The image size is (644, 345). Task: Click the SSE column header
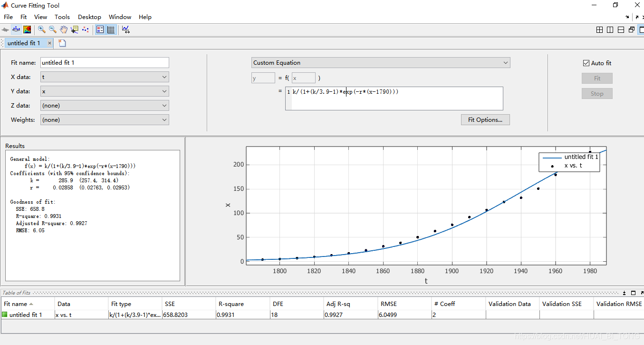[x=189, y=304]
